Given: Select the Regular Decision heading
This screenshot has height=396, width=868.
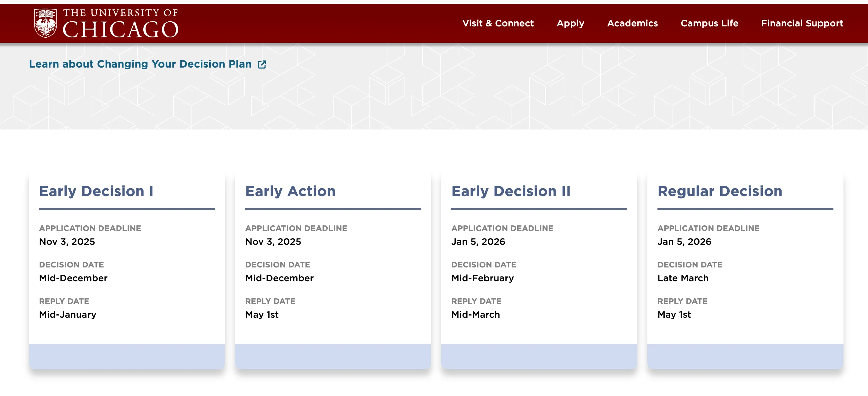Looking at the screenshot, I should [x=720, y=191].
